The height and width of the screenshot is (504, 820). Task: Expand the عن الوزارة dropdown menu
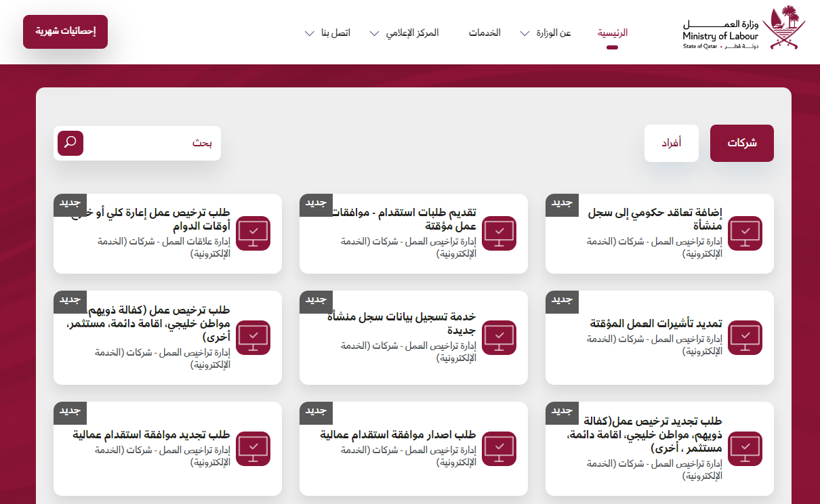point(546,33)
